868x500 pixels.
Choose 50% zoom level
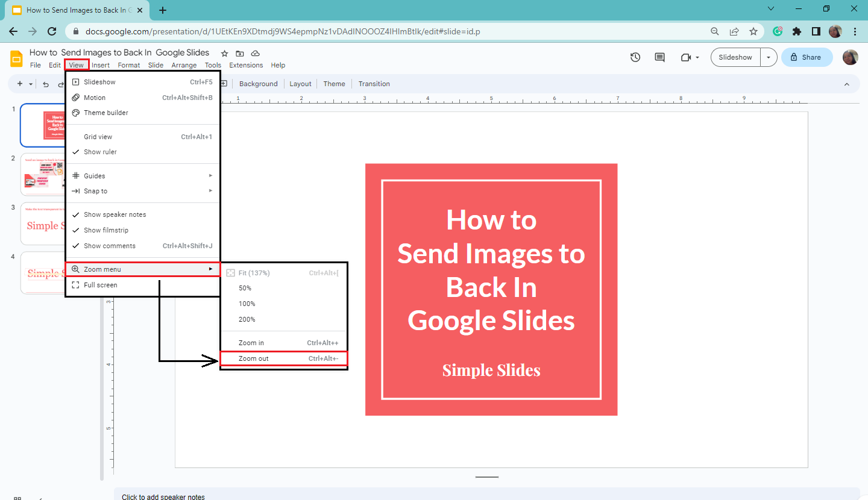[x=284, y=288]
